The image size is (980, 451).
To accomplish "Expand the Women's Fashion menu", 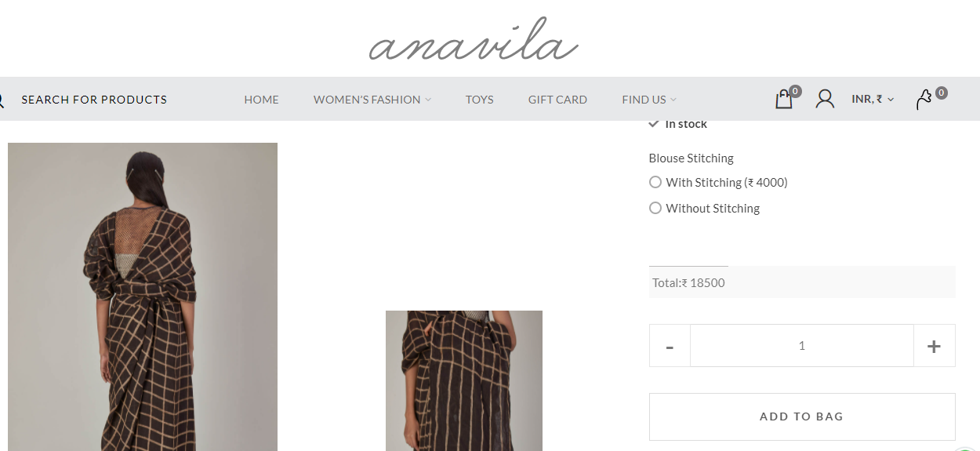I will (x=372, y=100).
